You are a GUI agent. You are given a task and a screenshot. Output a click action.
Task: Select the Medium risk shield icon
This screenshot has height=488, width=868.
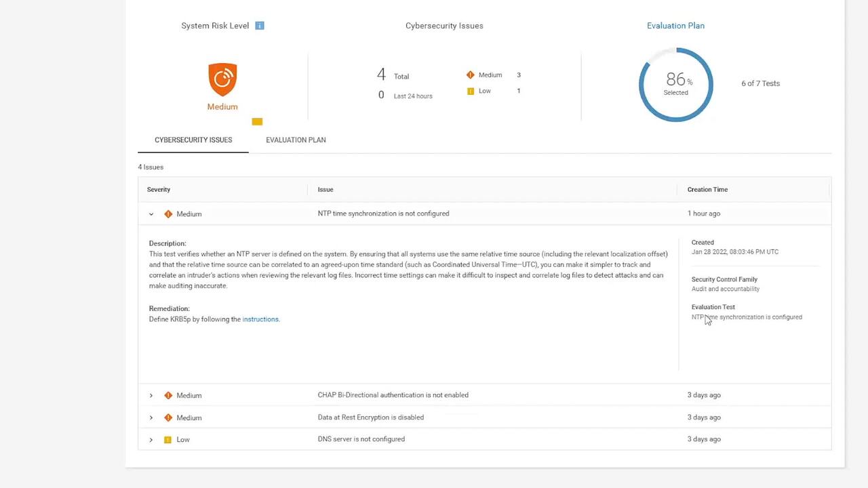tap(222, 78)
